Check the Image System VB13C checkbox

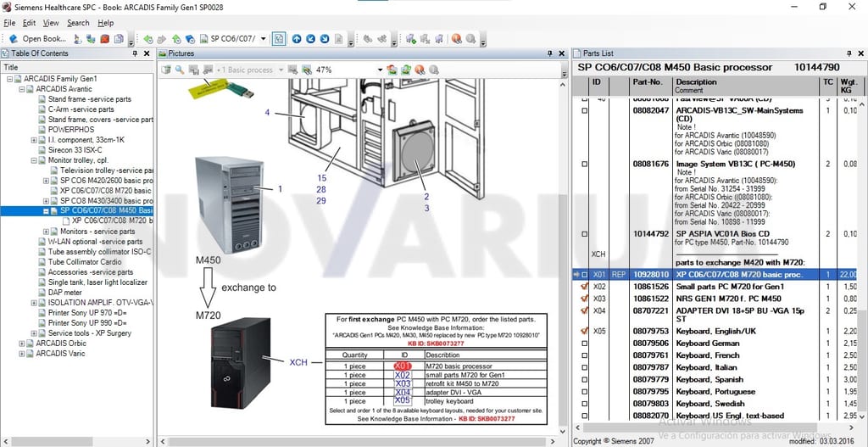pyautogui.click(x=584, y=164)
